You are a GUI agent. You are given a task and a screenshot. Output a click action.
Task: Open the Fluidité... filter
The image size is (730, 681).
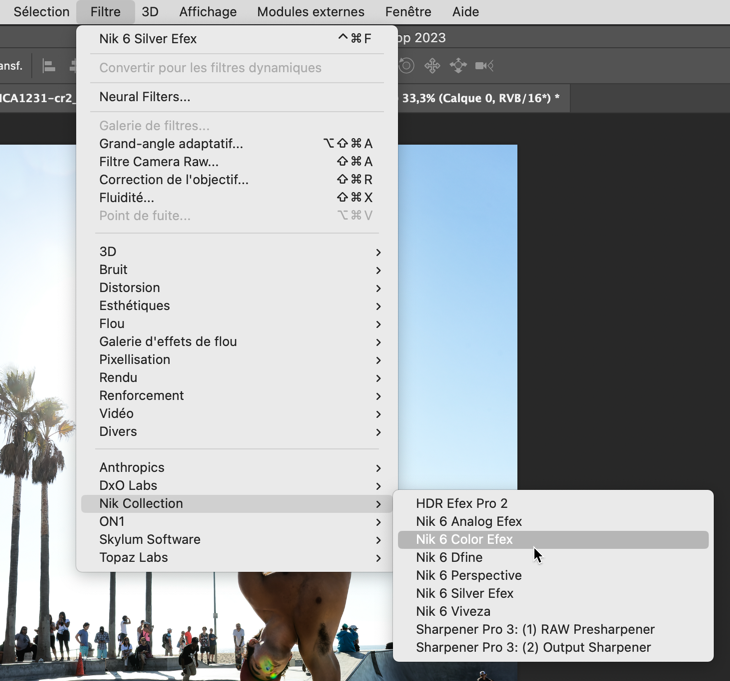[x=237, y=198]
